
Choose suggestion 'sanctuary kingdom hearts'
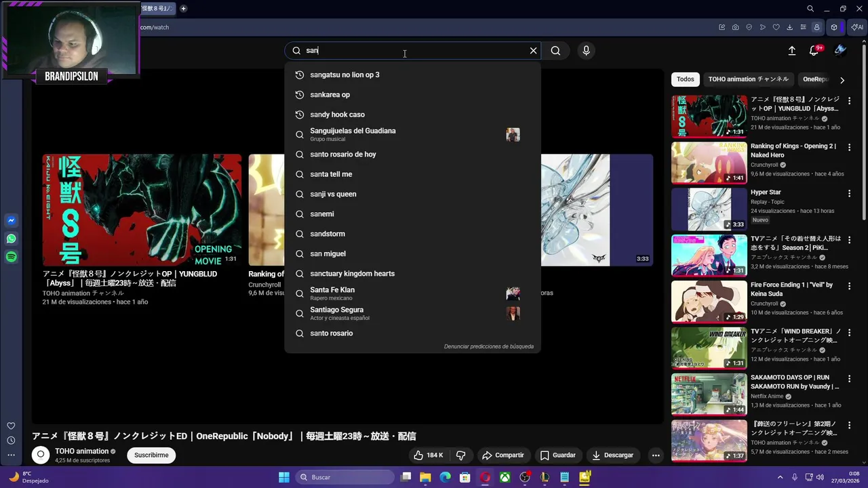click(412, 274)
